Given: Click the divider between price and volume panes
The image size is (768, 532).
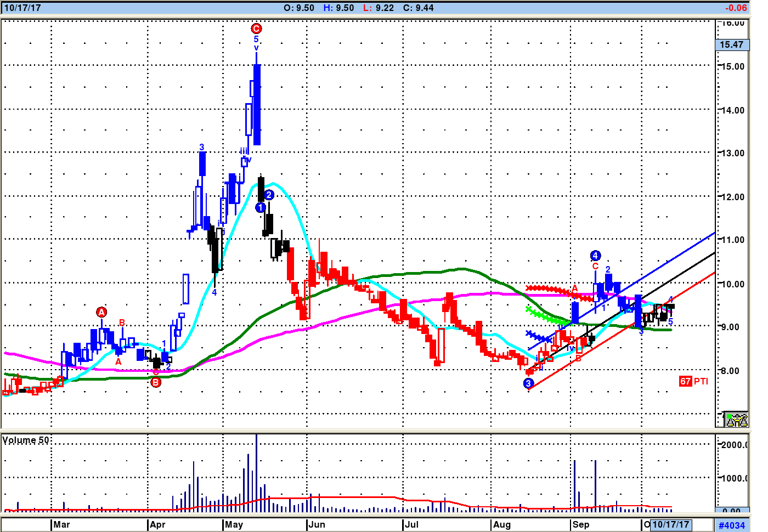Looking at the screenshot, I should point(357,431).
